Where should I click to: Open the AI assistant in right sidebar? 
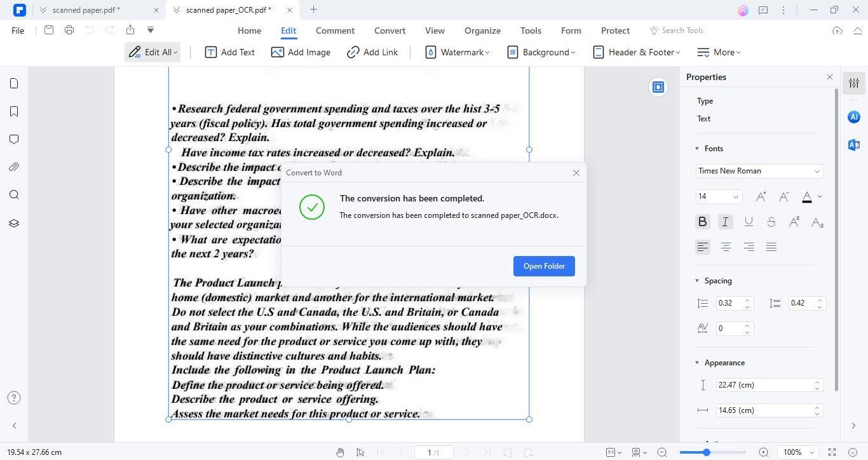point(853,117)
